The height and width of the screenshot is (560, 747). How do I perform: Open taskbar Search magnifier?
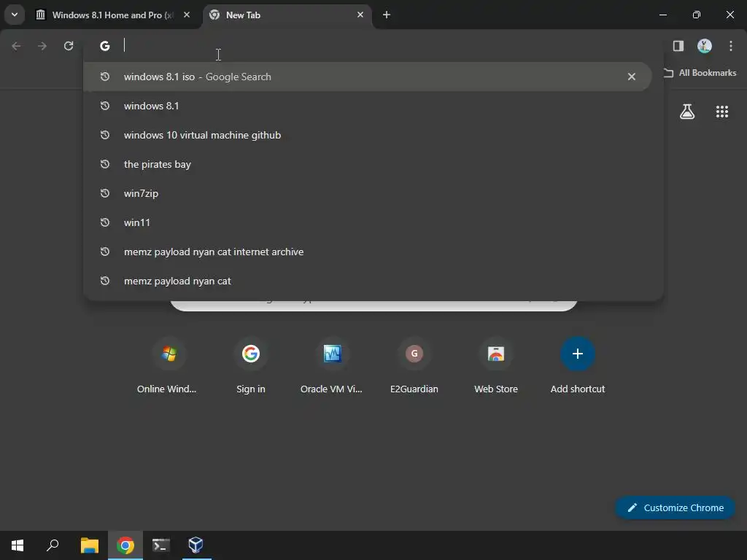53,545
